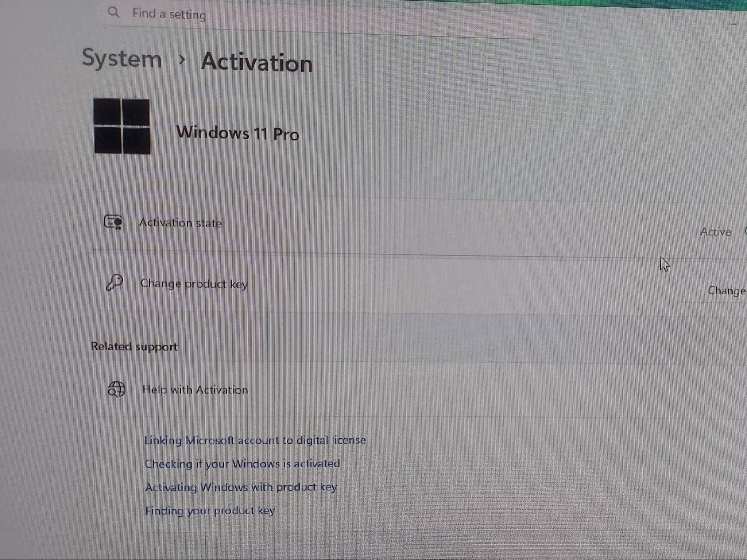This screenshot has width=747, height=560.
Task: Click the Active status text
Action: click(715, 232)
